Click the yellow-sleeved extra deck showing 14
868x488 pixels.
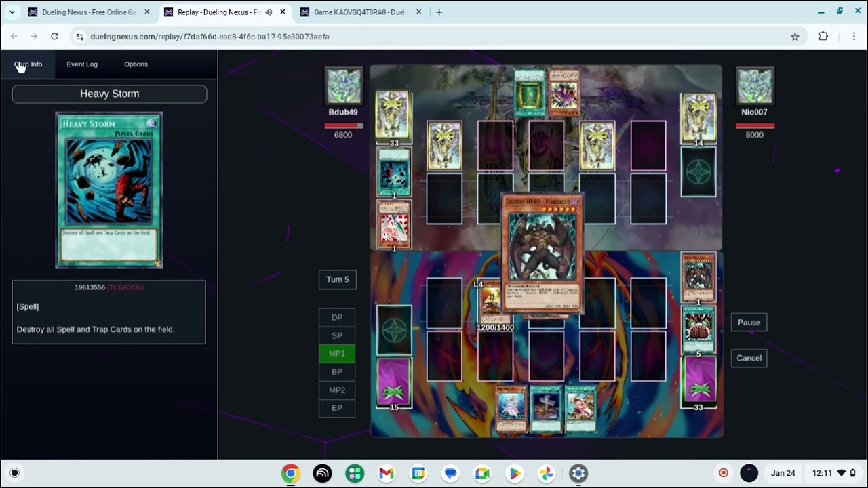pos(698,119)
